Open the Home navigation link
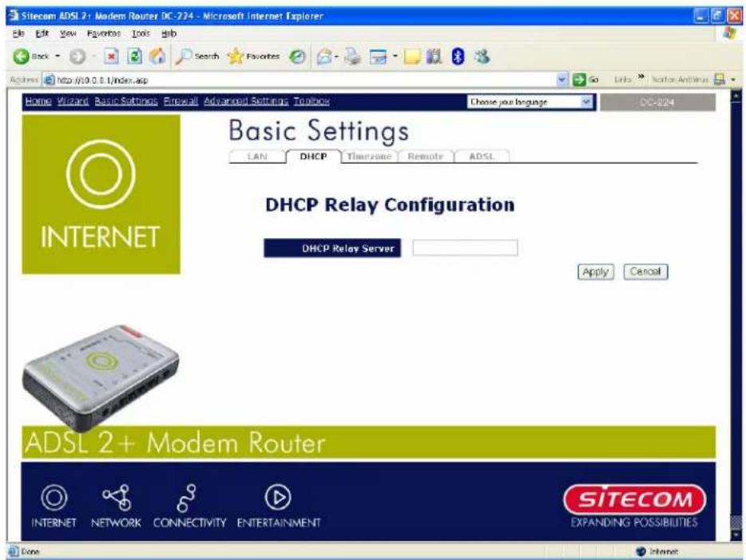Viewport: 746px width, 560px height. coord(38,101)
